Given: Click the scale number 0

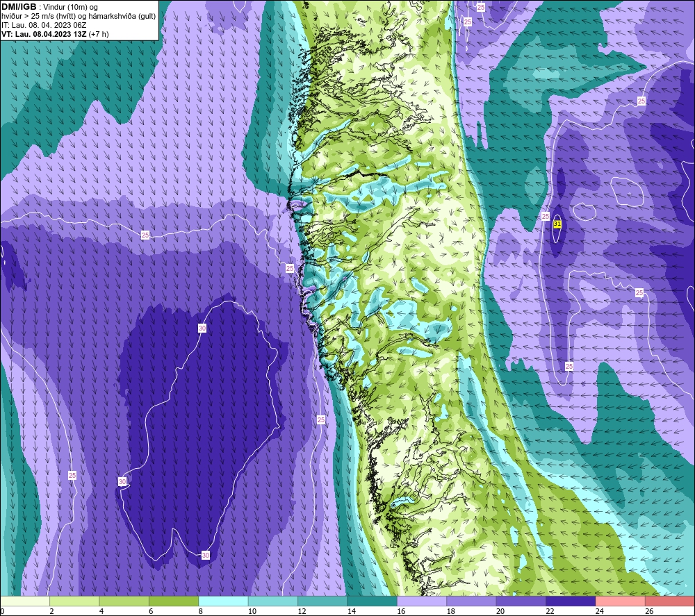Looking at the screenshot, I should [2, 611].
